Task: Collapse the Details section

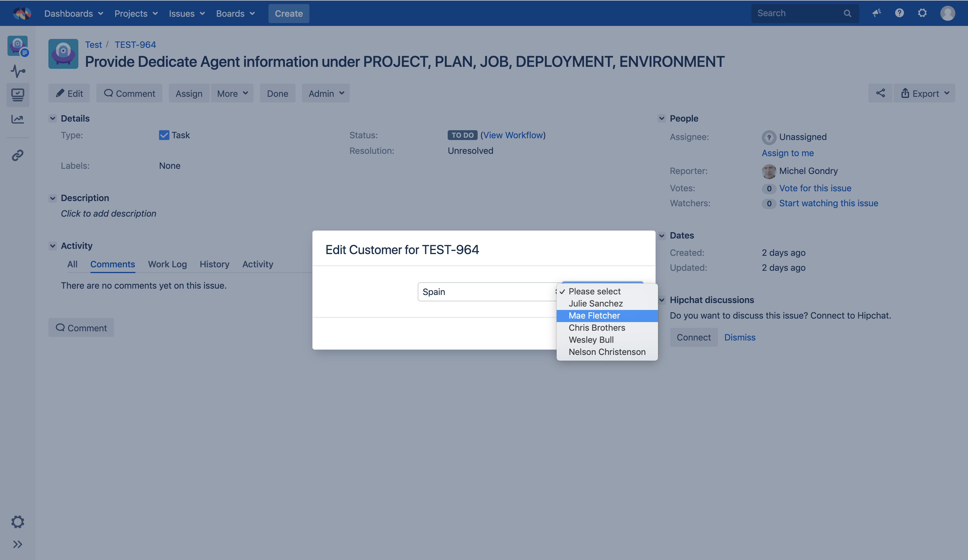Action: click(53, 118)
